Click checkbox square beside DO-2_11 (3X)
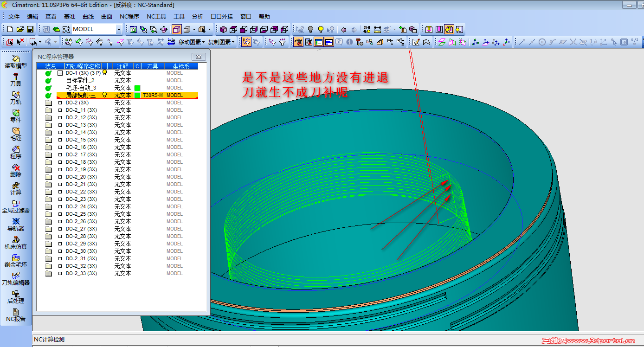This screenshot has height=347, width=644. click(x=60, y=110)
